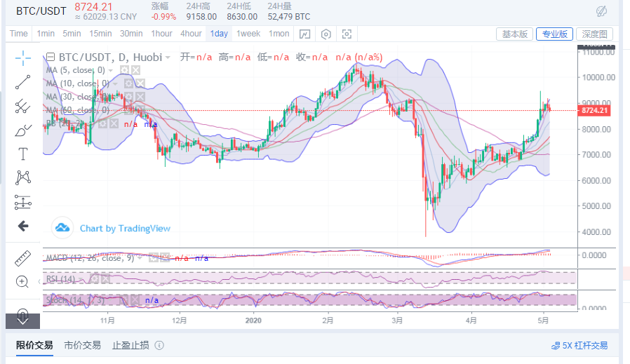Viewport: 630px width, 364px height.
Task: Remove the BB indicator
Action: [114, 123]
